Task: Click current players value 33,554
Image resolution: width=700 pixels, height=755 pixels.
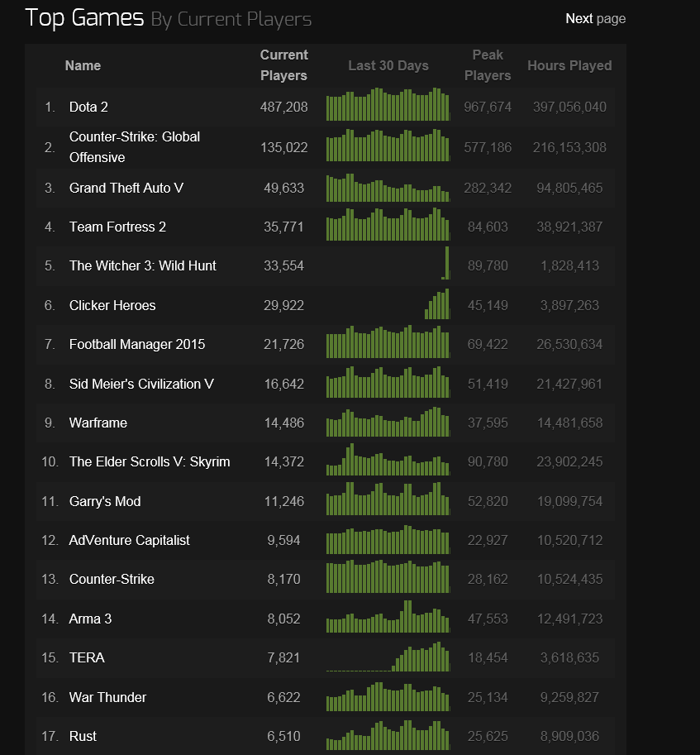Action: (x=283, y=265)
